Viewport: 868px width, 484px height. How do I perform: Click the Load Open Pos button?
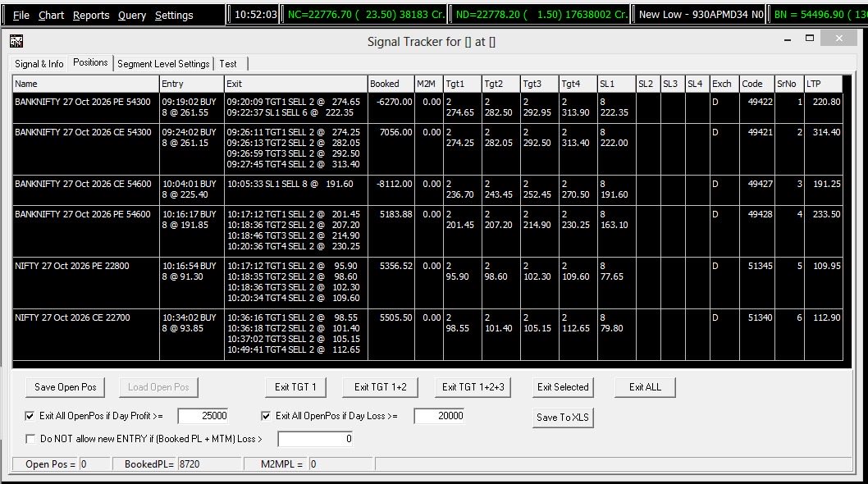coord(158,387)
